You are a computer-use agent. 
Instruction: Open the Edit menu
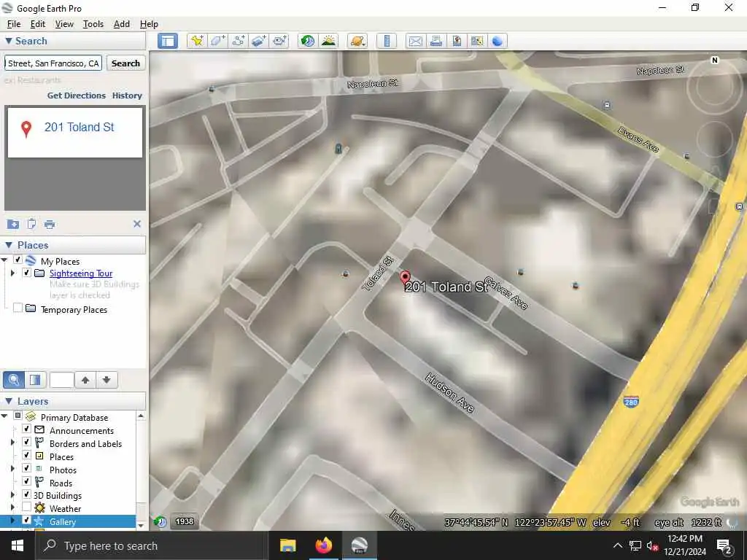tap(38, 24)
